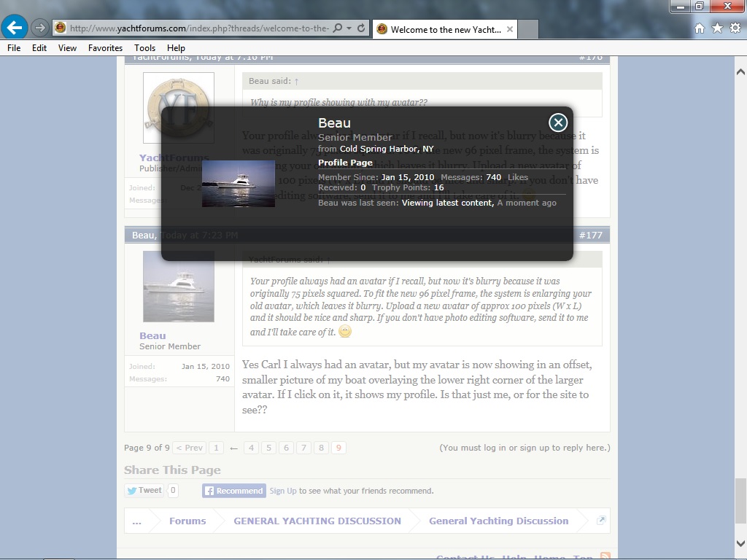
Task: Open the Profile Page link
Action: tap(345, 163)
